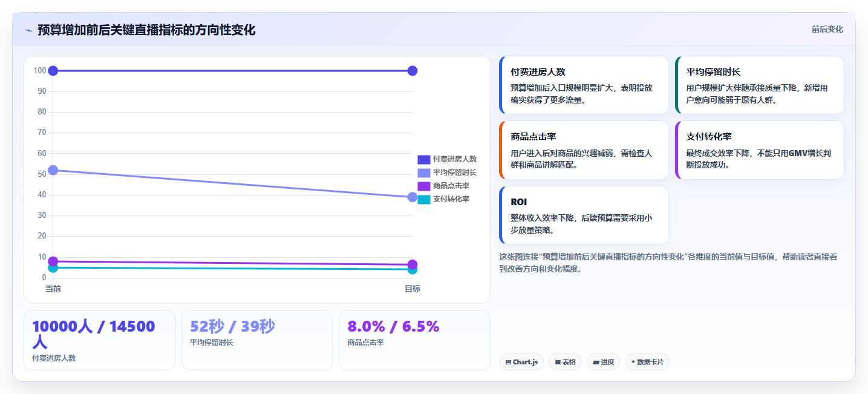868x394 pixels.
Task: Click the y-axis tick label 70
Action: pos(42,133)
